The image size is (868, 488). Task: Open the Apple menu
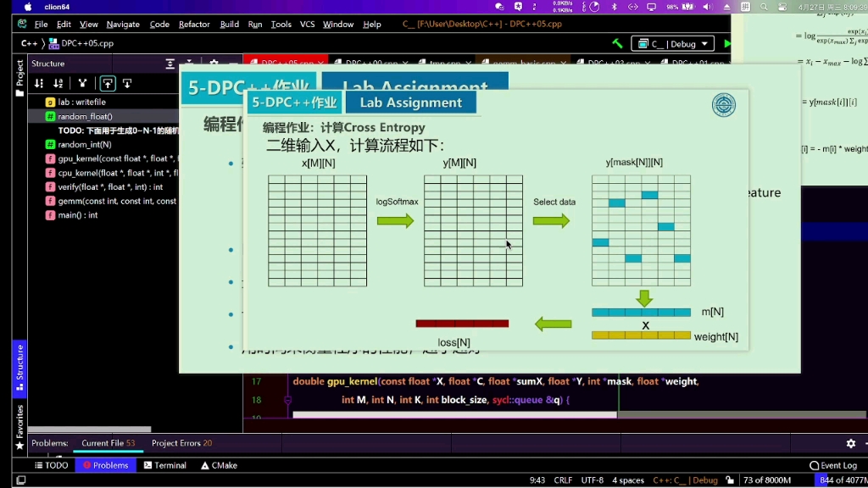28,7
